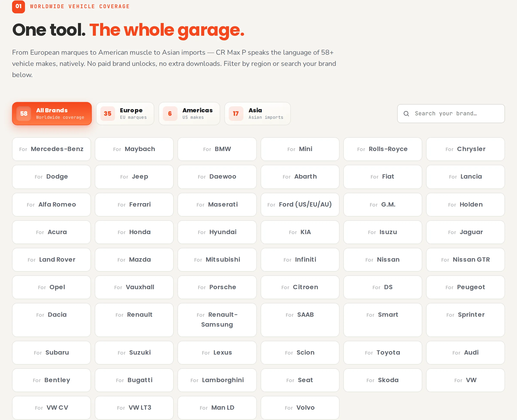Select the SAAB brand card
This screenshot has height=420, width=517.
click(300, 320)
